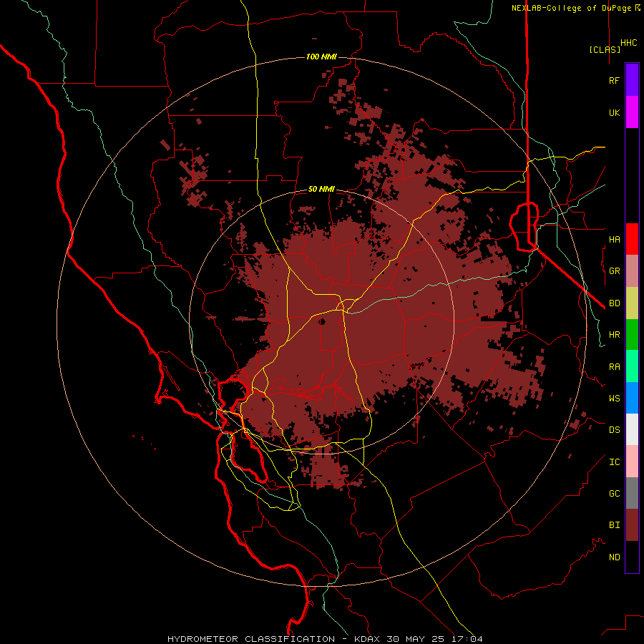Click the 'HA' legend label
The width and height of the screenshot is (644, 644).
(x=614, y=239)
